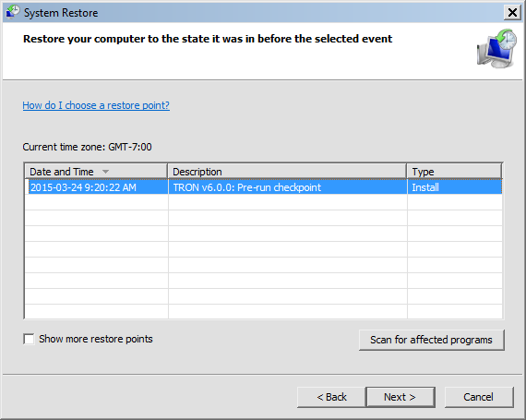Screen dimensions: 526x420
Task: Toggle sort arrow on Date and Time column
Action: (x=106, y=172)
